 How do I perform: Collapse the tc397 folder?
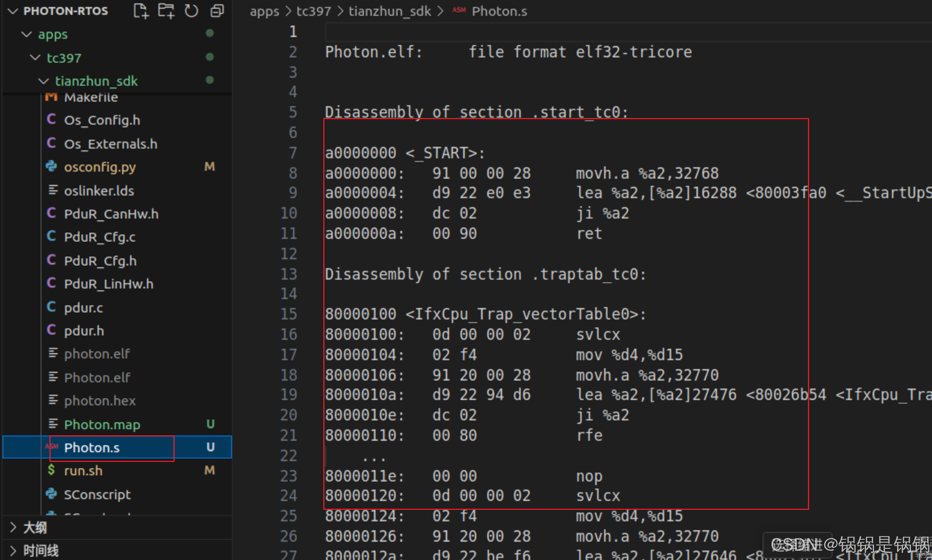pos(35,58)
